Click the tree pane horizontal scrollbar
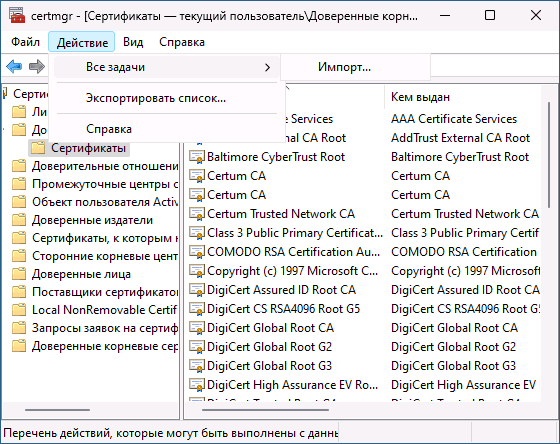Screen dimensions: 560x444 click(x=58, y=410)
